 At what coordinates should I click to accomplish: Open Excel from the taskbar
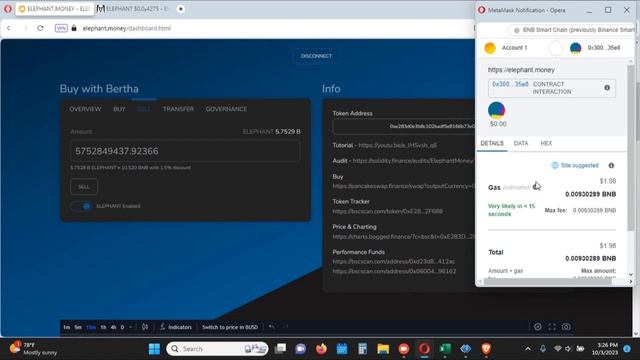tap(445, 349)
